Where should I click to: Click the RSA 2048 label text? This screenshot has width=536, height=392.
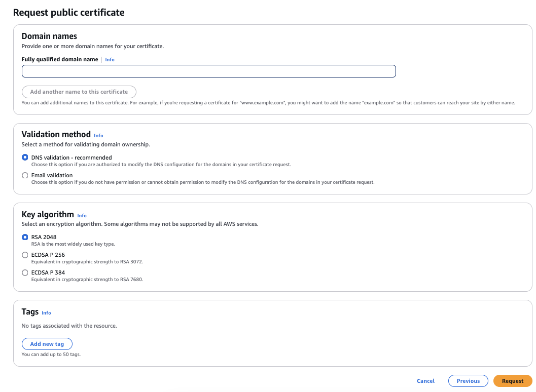click(x=44, y=237)
